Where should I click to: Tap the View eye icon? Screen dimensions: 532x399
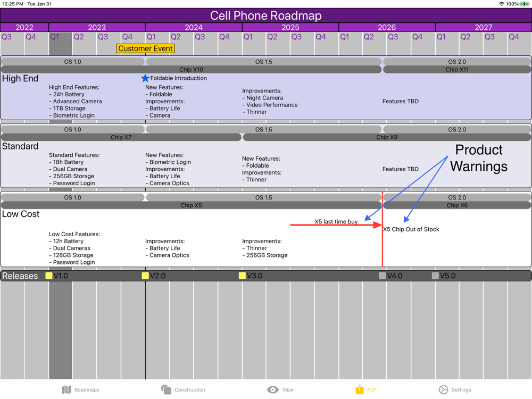point(273,389)
